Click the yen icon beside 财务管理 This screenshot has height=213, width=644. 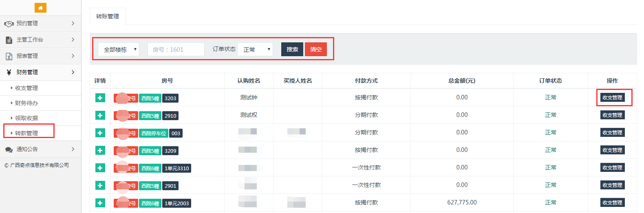(9, 72)
